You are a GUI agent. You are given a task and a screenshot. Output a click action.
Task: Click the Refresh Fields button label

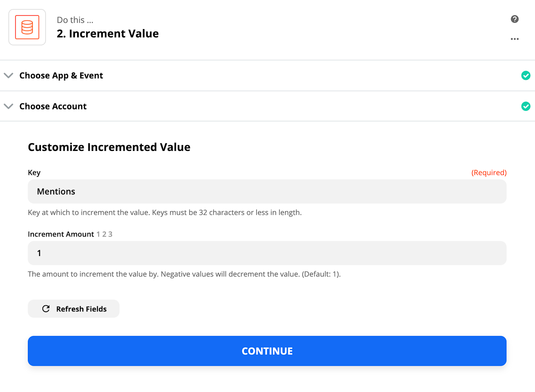(x=81, y=309)
